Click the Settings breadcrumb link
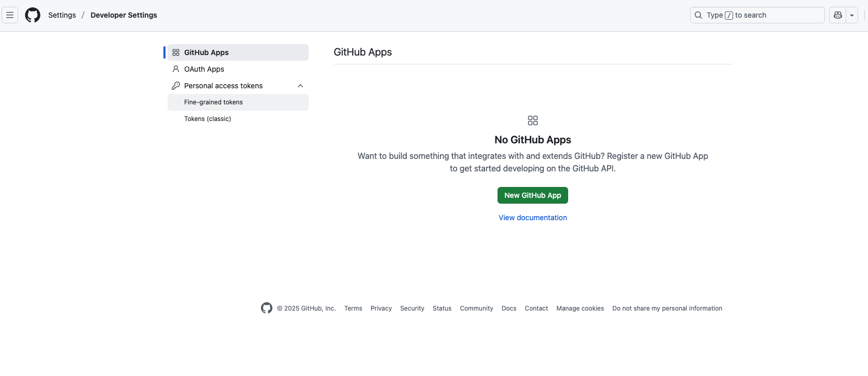The width and height of the screenshot is (868, 376). 62,15
